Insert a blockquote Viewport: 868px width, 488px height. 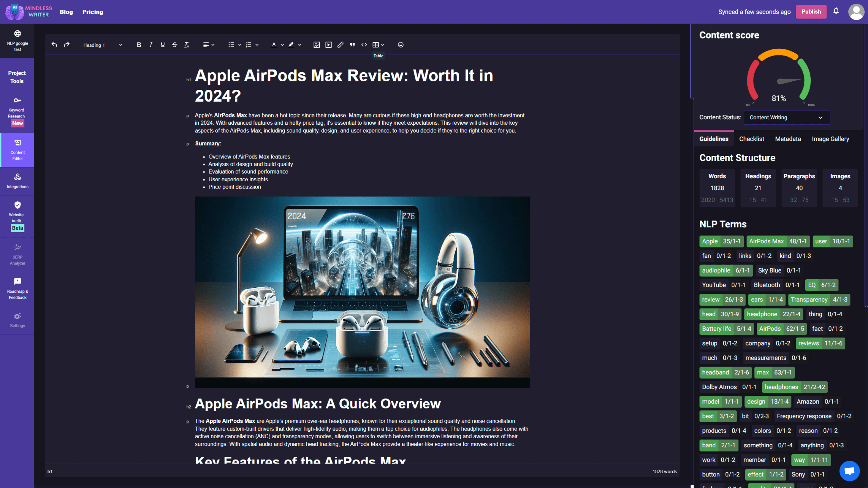[352, 45]
